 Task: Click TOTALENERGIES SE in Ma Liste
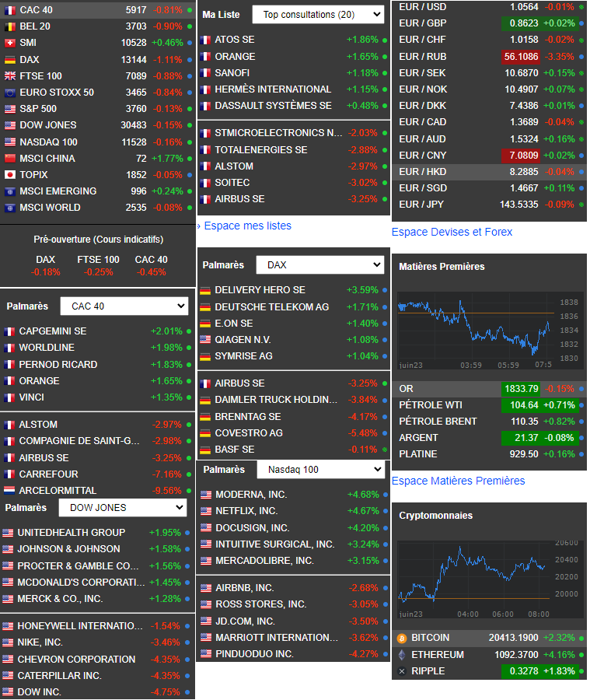[261, 150]
